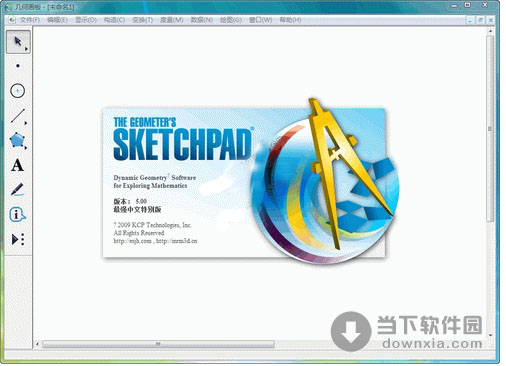Select the Polygon tool
The width and height of the screenshot is (506, 366).
17,140
